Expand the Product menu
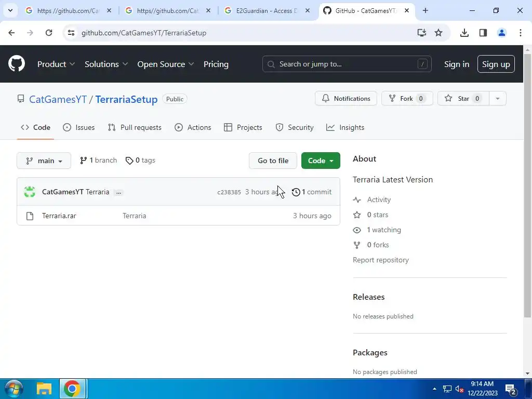The height and width of the screenshot is (399, 532). pos(56,64)
